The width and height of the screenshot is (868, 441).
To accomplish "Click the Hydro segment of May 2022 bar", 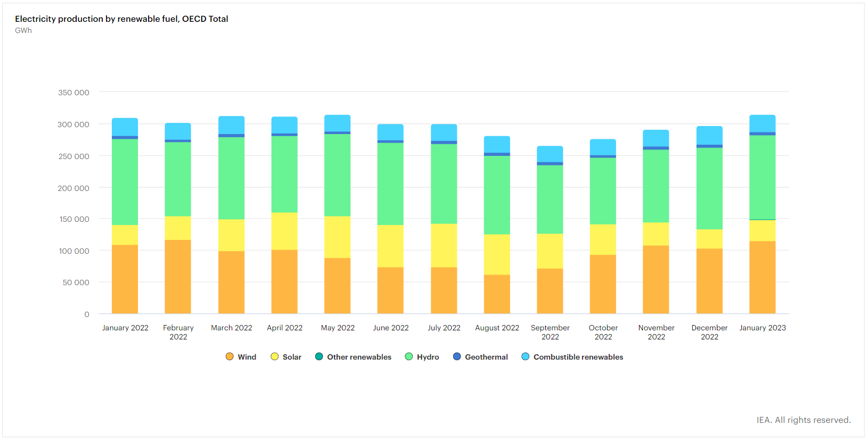I will click(338, 175).
